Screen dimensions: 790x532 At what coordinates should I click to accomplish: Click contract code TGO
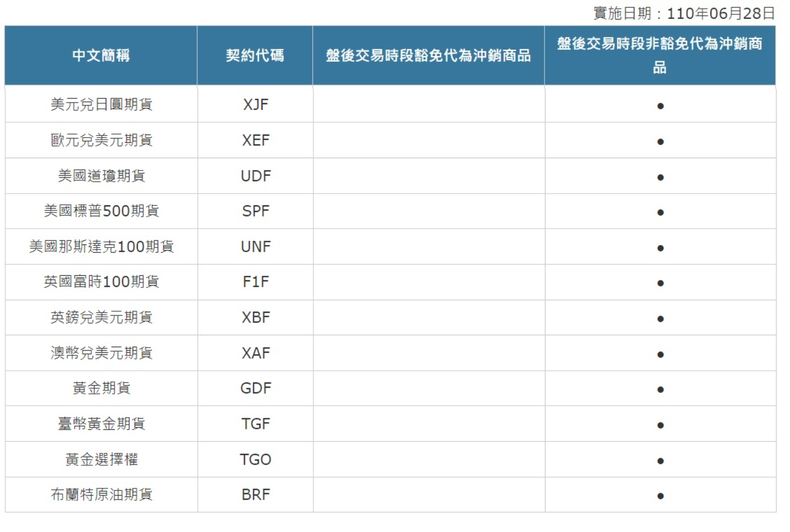[255, 460]
